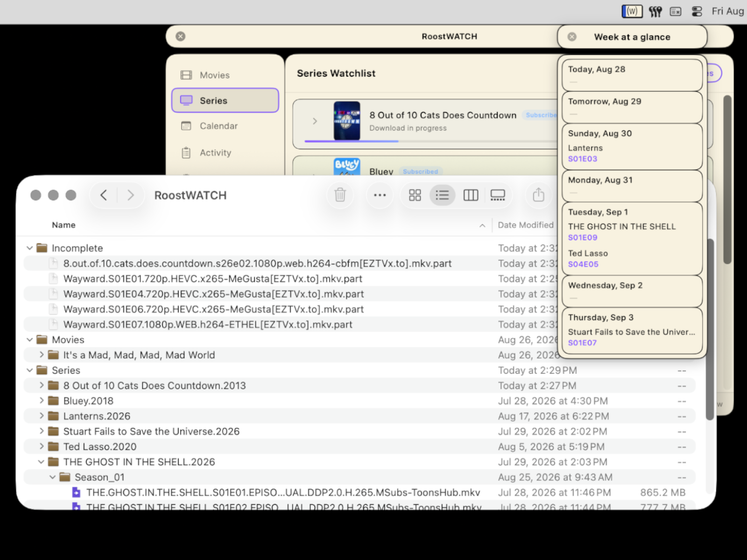
Task: Click the Incomplete folder icon
Action: tap(42, 248)
